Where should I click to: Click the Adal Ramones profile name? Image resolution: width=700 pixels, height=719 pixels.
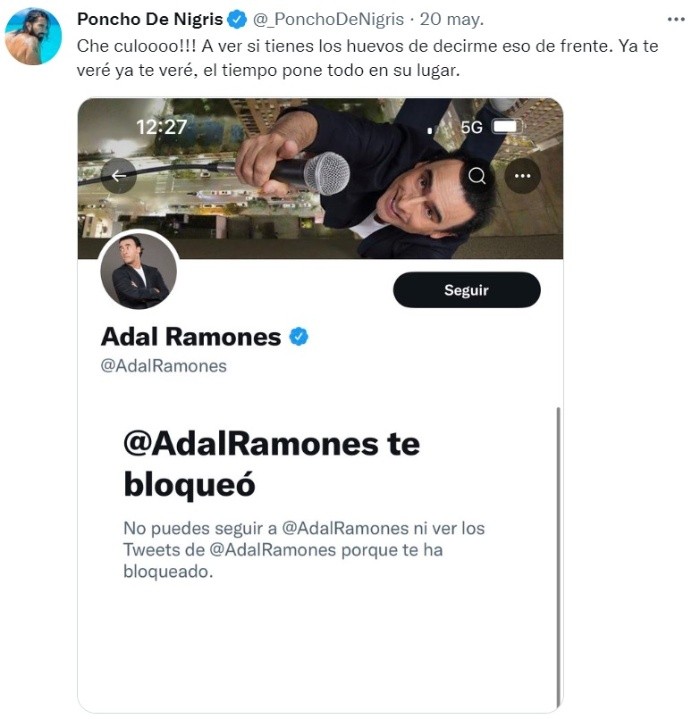191,337
